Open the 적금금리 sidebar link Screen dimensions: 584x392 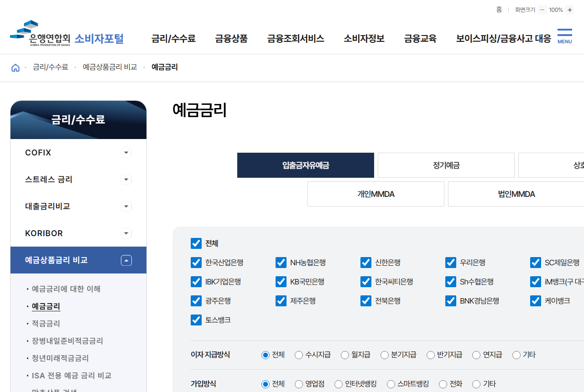[x=46, y=324]
